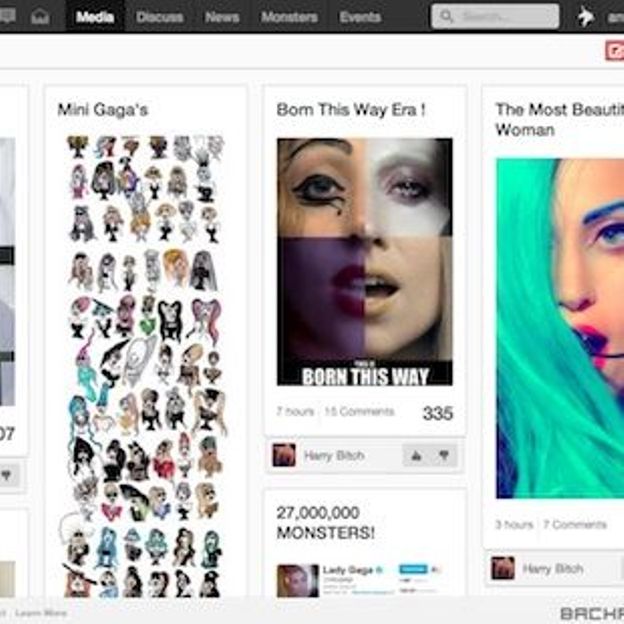Click the magnifier icon in search box
This screenshot has height=624, width=624.
tap(447, 16)
